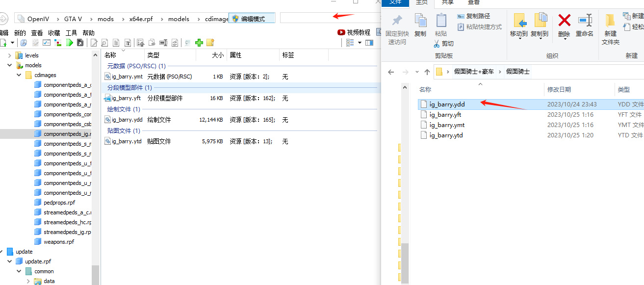Click 固定到快速访问 pin icon in Explorer ribbon
Screen dimensions: 644x285
pyautogui.click(x=397, y=20)
